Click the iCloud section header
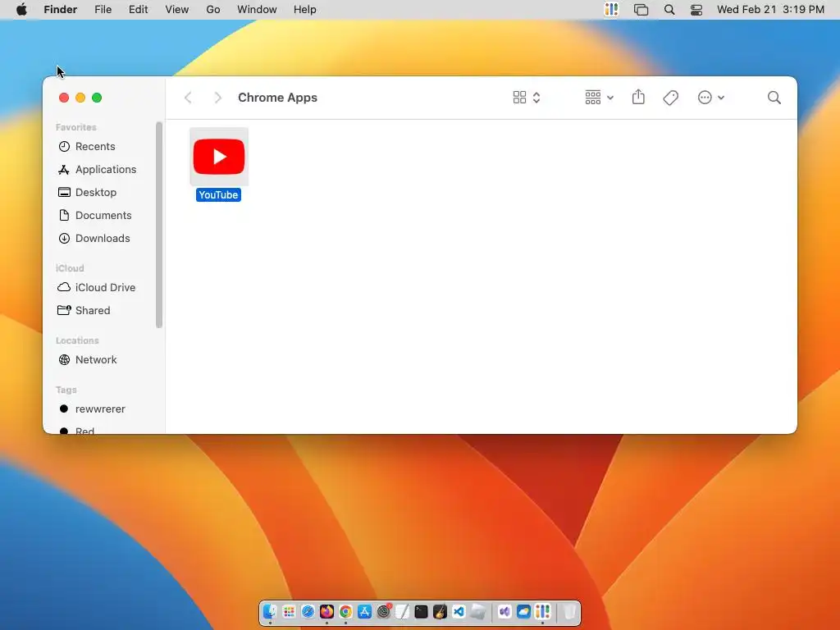The width and height of the screenshot is (840, 630). (70, 268)
